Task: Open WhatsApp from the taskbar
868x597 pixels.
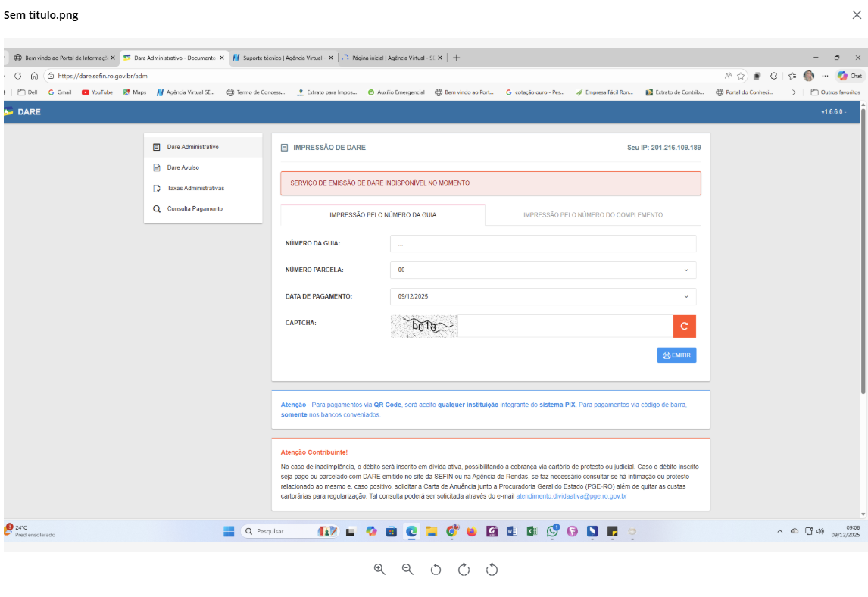Action: tap(552, 531)
